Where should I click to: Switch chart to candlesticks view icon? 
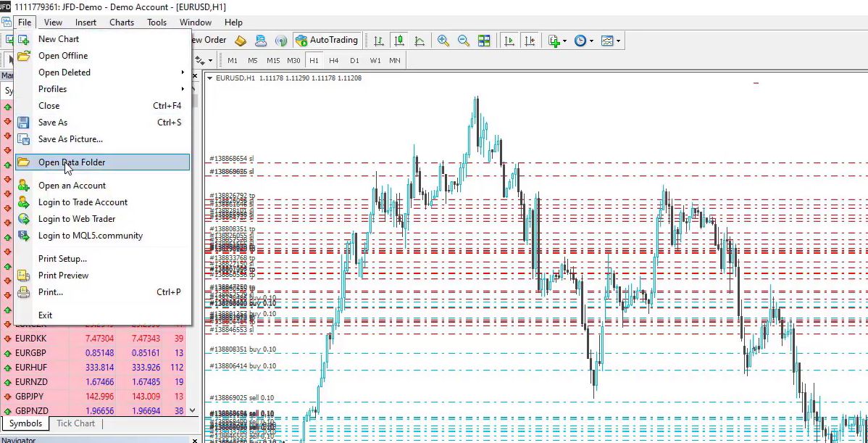398,41
